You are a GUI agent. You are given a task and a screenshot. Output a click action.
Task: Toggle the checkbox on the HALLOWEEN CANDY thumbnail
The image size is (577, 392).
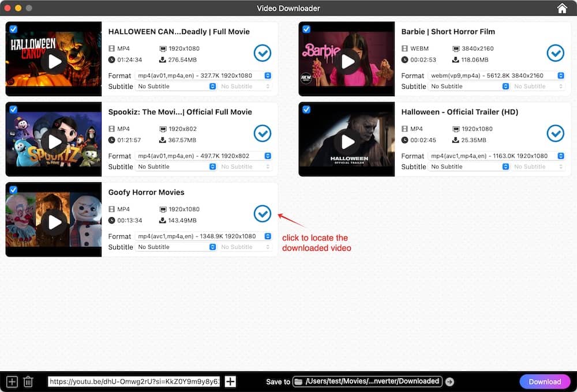(x=13, y=29)
